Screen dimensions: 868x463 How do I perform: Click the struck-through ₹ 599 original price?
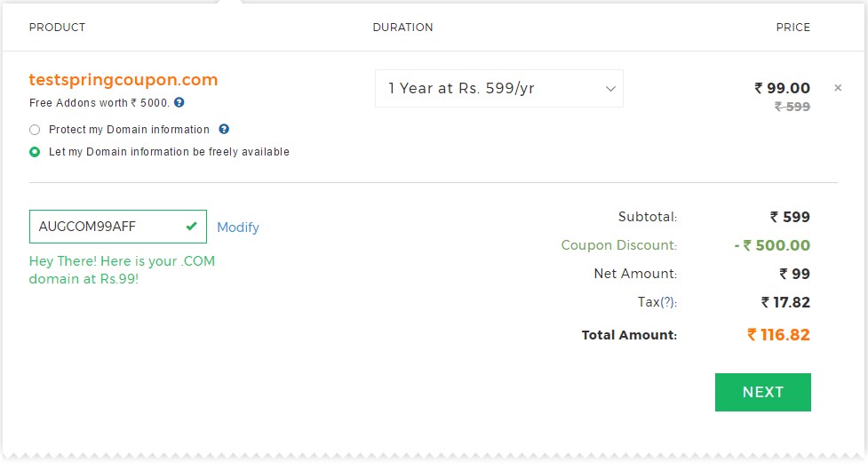(792, 107)
